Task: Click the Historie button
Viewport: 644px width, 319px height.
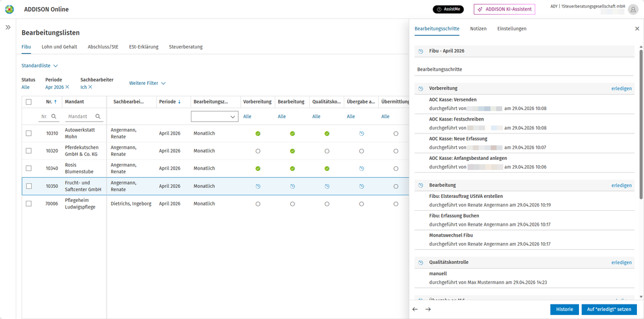Action: [564, 309]
